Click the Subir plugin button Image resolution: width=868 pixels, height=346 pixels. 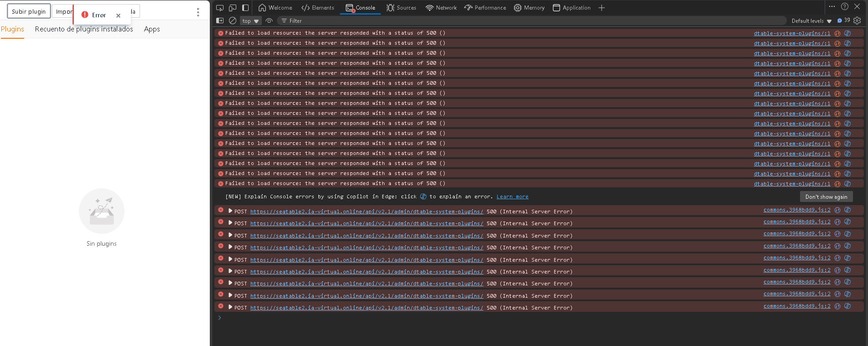29,11
